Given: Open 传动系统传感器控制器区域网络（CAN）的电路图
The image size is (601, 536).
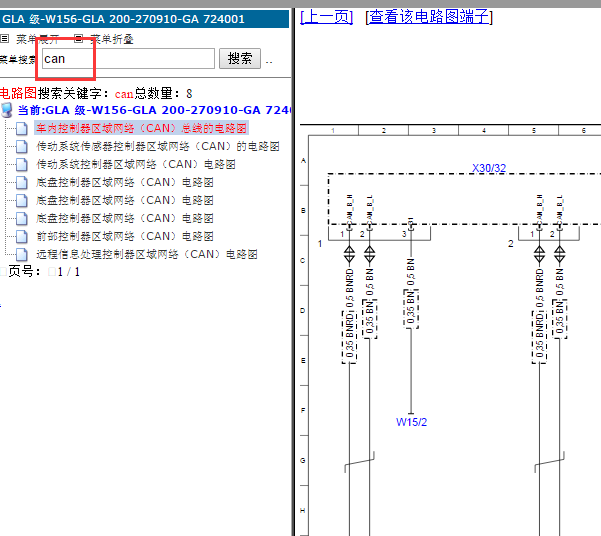Looking at the screenshot, I should [x=158, y=146].
